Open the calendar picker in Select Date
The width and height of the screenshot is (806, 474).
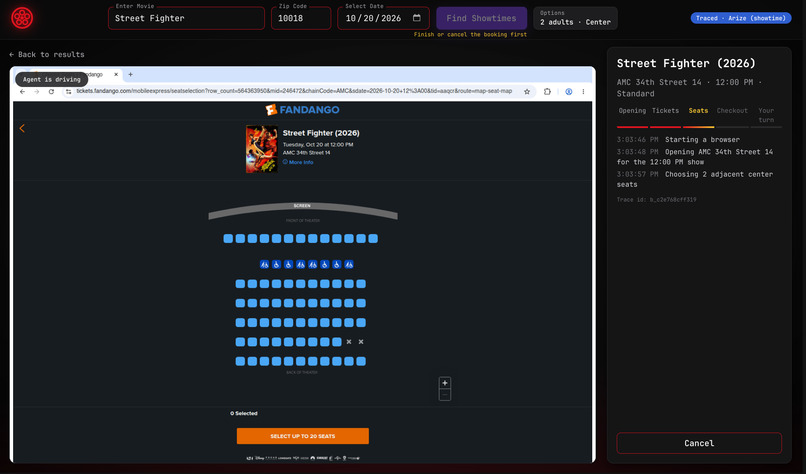tap(416, 18)
